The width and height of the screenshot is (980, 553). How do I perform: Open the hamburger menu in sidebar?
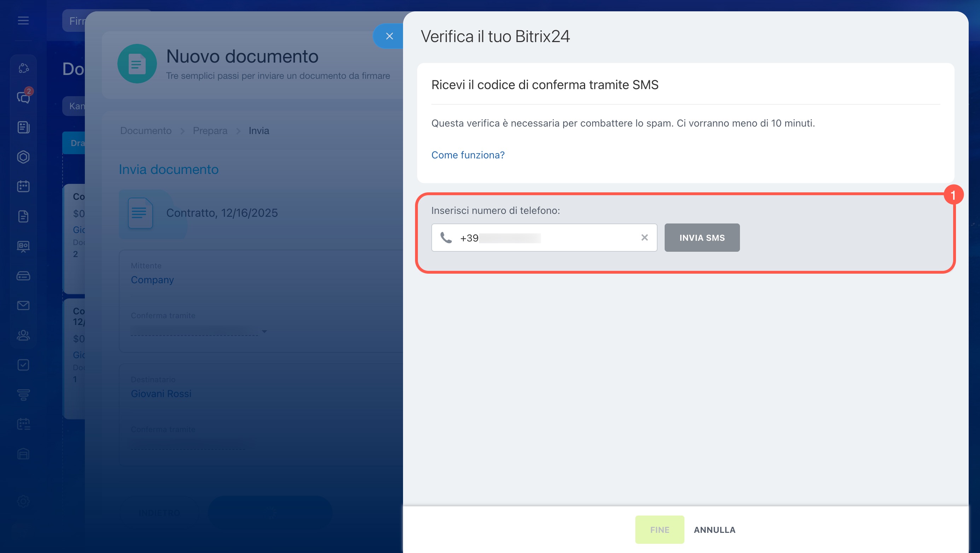tap(23, 21)
